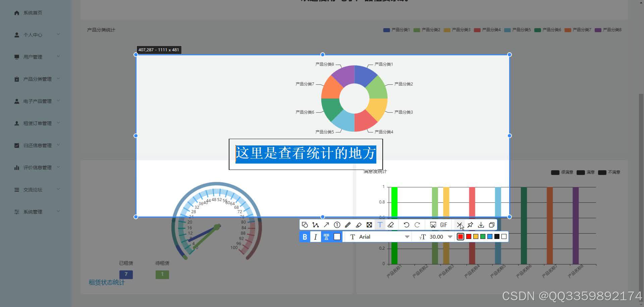Pick the green color swatch

pyautogui.click(x=483, y=237)
